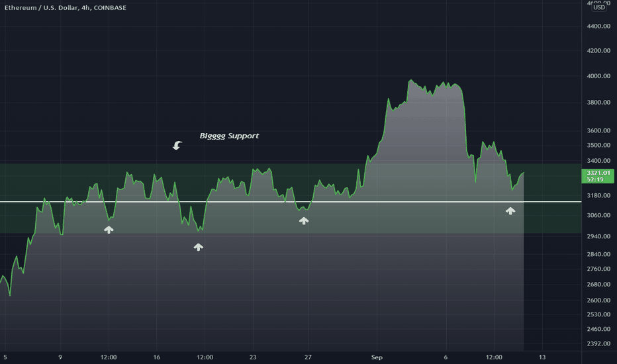Viewport: 617px width, 364px height.
Task: Click the 2760.00 price axis label
Action: click(598, 269)
